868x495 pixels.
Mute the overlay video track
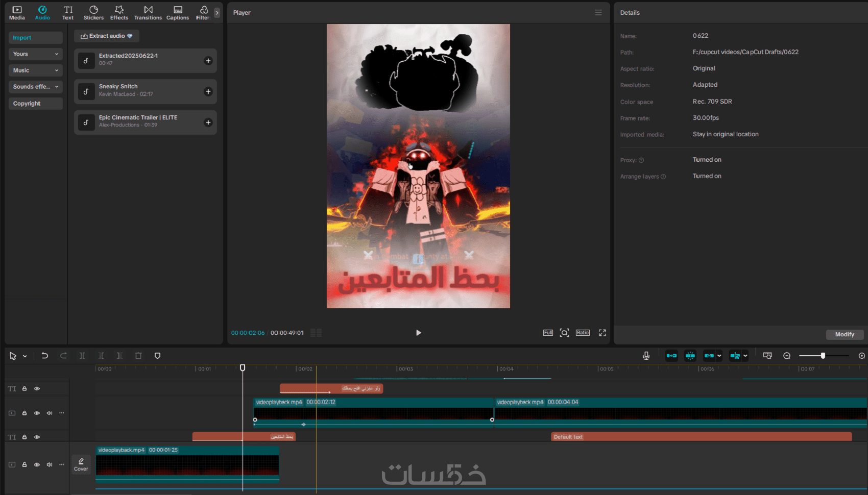50,413
